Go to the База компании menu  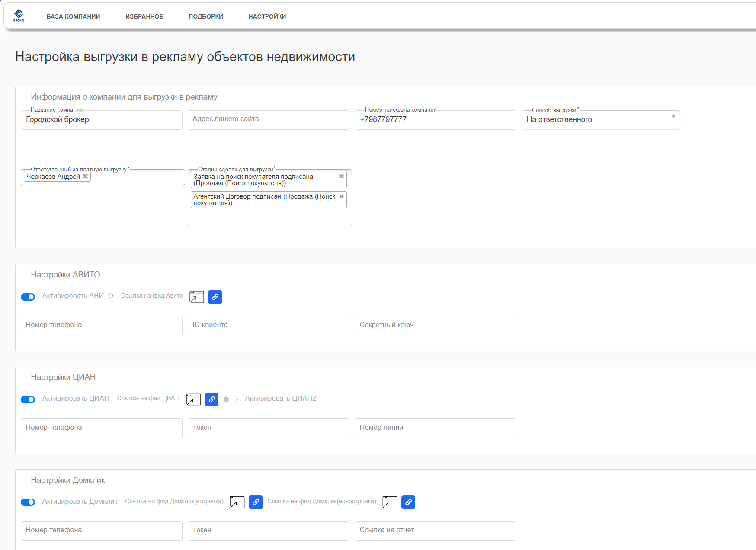point(73,16)
